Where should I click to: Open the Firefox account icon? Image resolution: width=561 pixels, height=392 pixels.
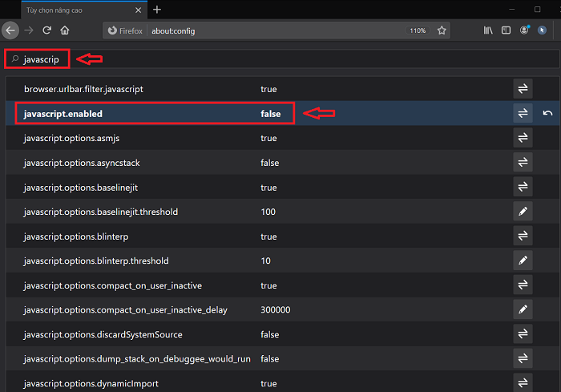tap(524, 30)
